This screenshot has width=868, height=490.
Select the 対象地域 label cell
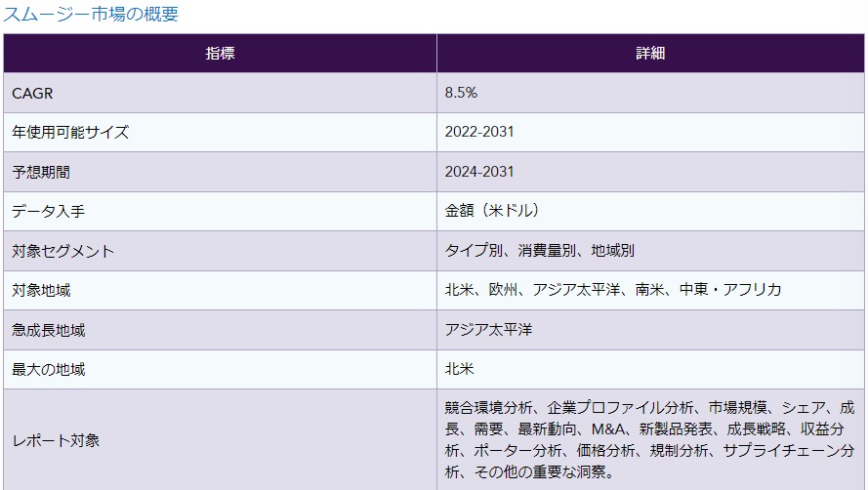point(41,290)
